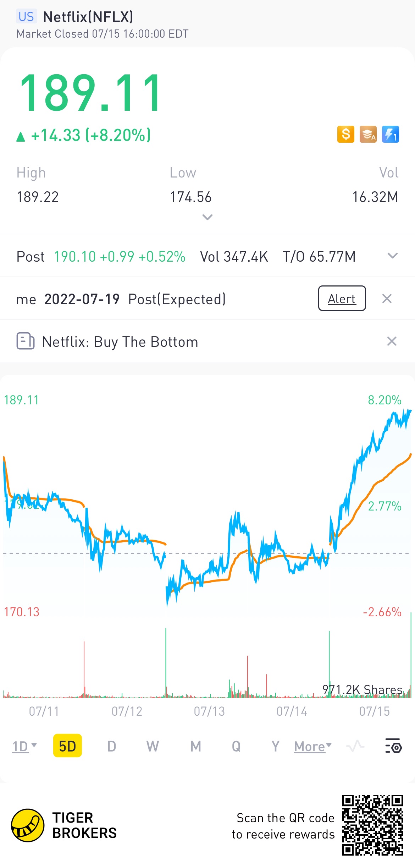
Task: Close the Buy The Bottom news banner
Action: click(392, 341)
